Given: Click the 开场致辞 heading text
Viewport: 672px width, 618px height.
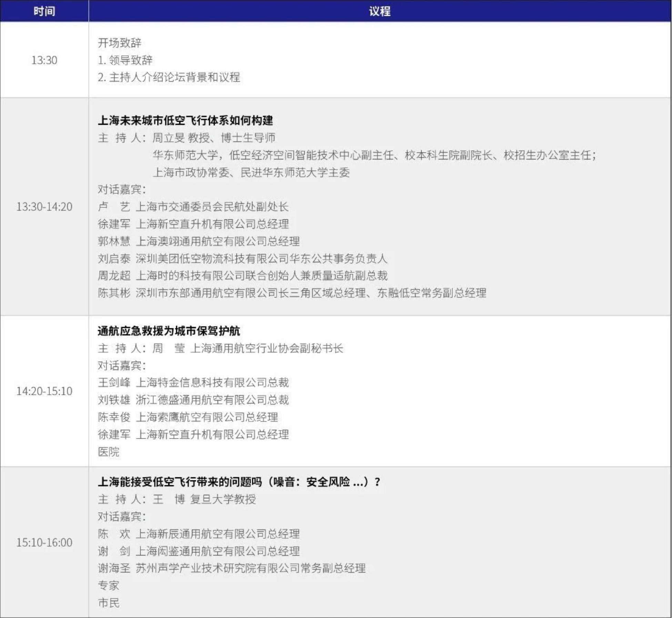Looking at the screenshot, I should click(x=120, y=43).
